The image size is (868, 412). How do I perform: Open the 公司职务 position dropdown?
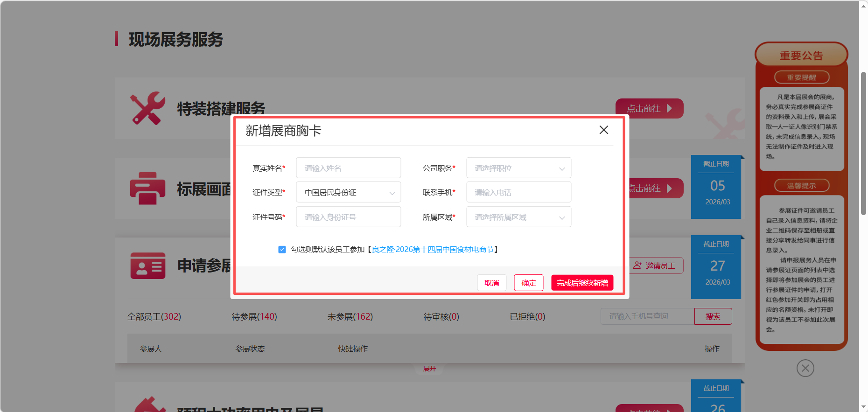point(518,168)
